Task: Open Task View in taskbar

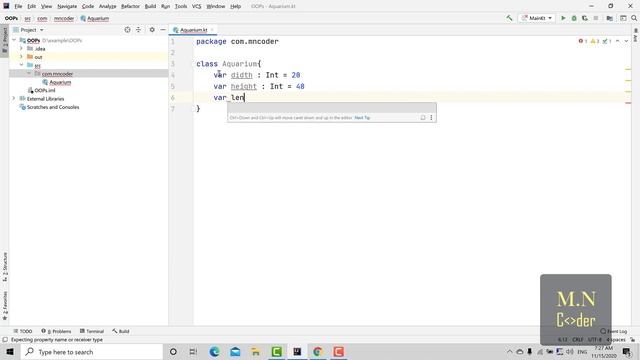Action: (193, 351)
